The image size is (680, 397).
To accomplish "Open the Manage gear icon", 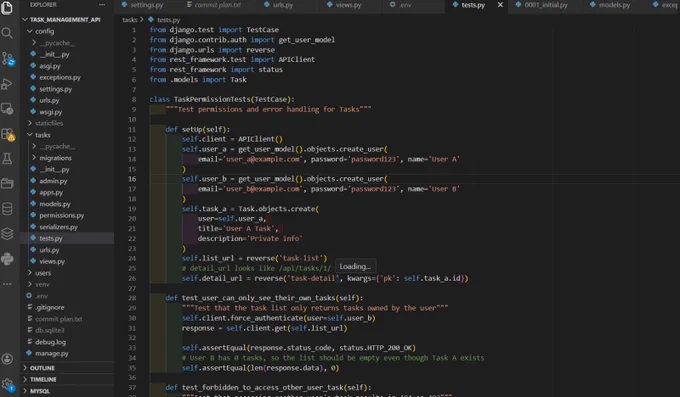I will click(7, 385).
